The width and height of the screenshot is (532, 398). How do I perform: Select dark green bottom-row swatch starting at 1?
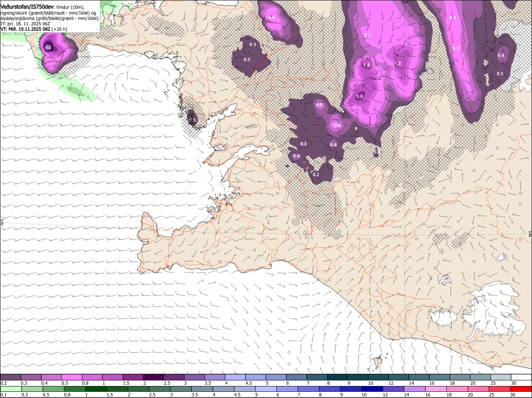click(x=96, y=389)
